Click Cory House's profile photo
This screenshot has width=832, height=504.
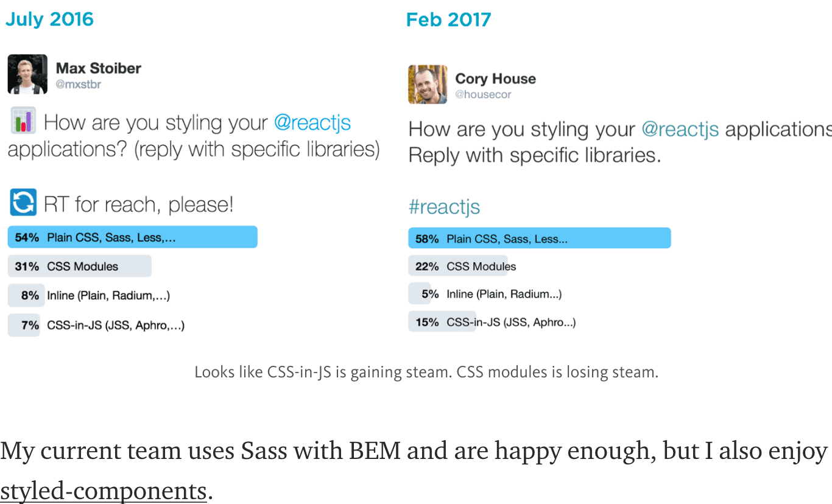click(428, 85)
